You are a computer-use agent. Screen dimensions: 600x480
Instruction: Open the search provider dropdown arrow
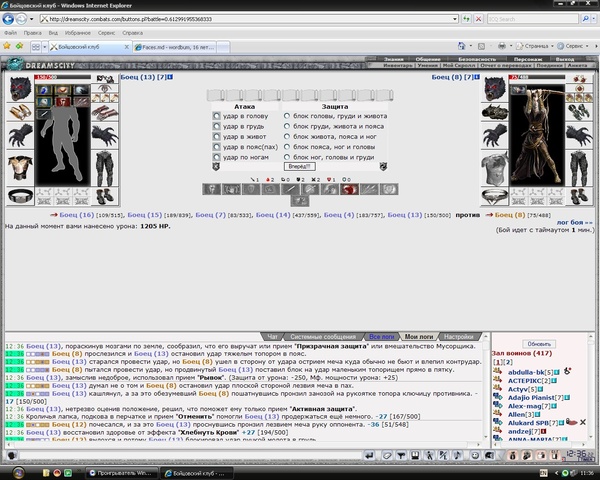594,19
